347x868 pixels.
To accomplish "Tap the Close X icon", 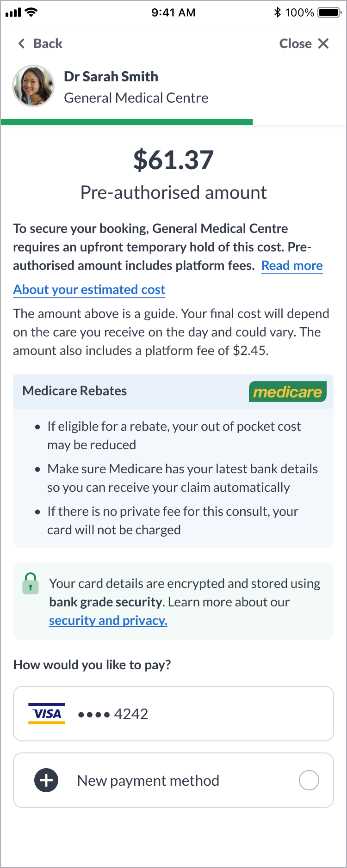I will (323, 43).
